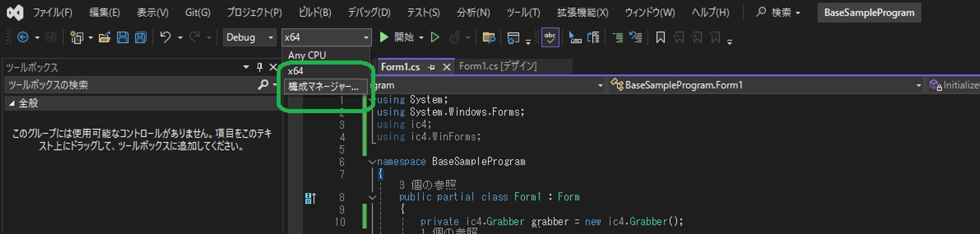The image size is (980, 234).
Task: Open the undo history dropdown arrow
Action: point(180,38)
